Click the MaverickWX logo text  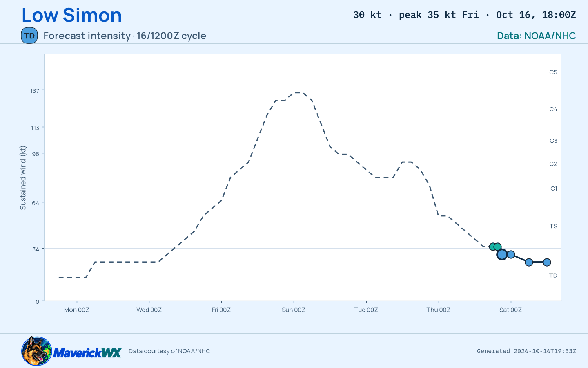pos(87,353)
